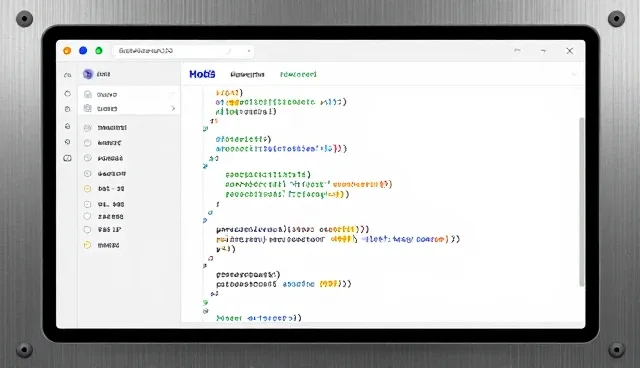Collapse the first code block's gutter fold marker
The height and width of the screenshot is (368, 640).
tap(205, 129)
